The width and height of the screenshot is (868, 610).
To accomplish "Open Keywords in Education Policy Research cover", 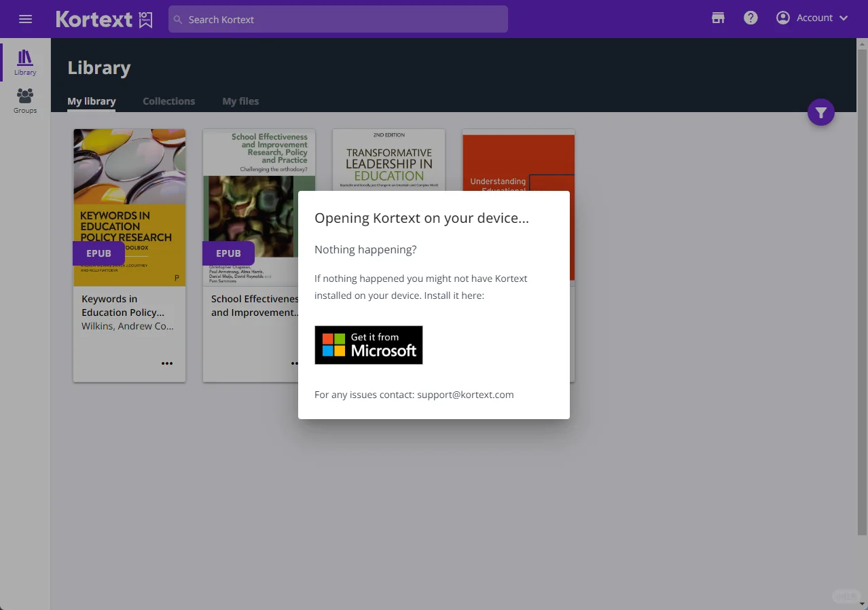I will point(129,207).
